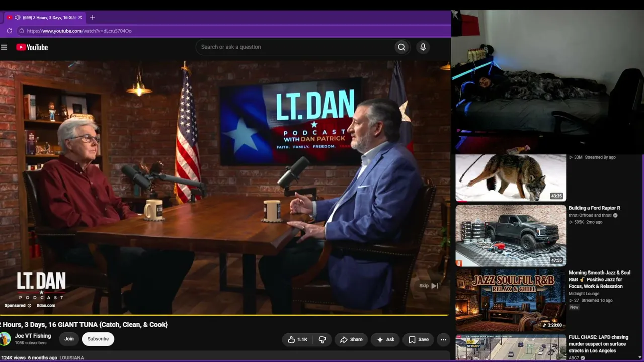The height and width of the screenshot is (362, 644).
Task: Open the YouTube guide hamburger menu
Action: point(4,47)
